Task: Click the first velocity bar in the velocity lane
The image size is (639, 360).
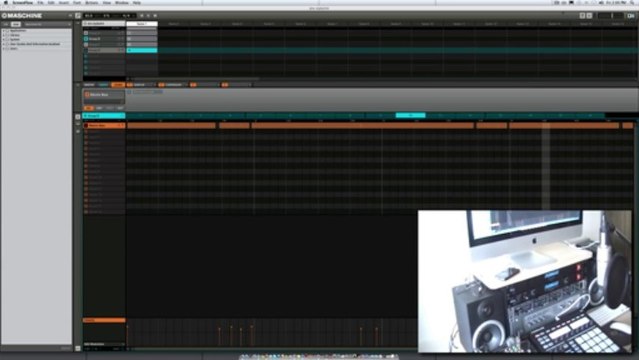Action: click(128, 335)
